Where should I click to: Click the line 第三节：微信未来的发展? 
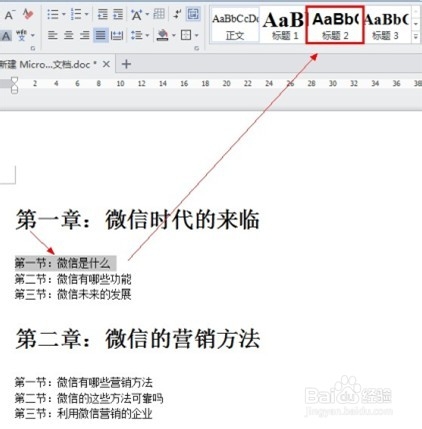coord(73,294)
